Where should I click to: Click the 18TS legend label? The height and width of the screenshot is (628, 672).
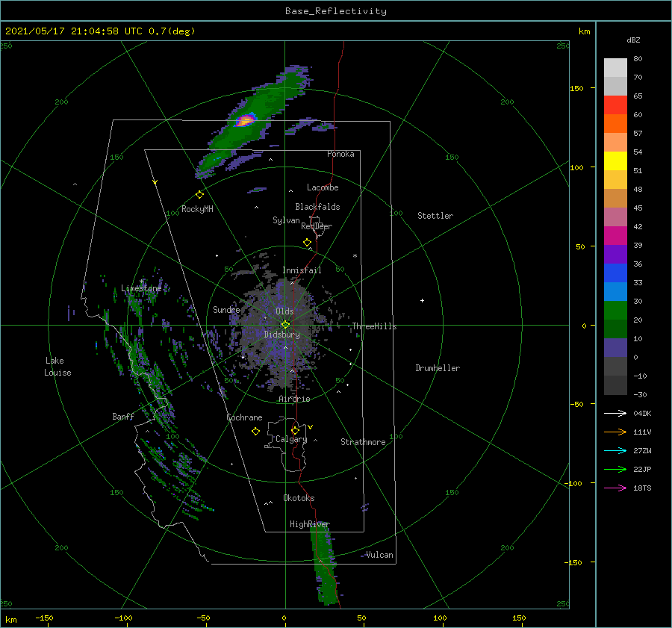(x=642, y=488)
